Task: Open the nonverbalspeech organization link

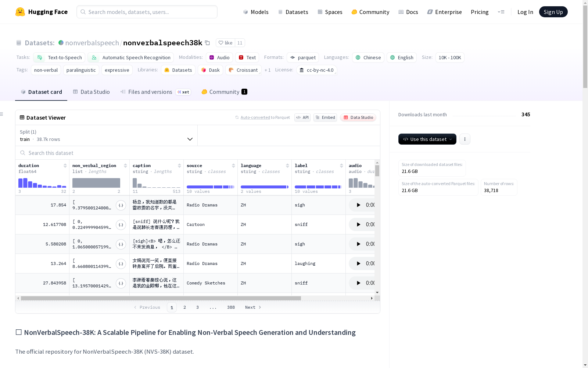Action: (92, 43)
